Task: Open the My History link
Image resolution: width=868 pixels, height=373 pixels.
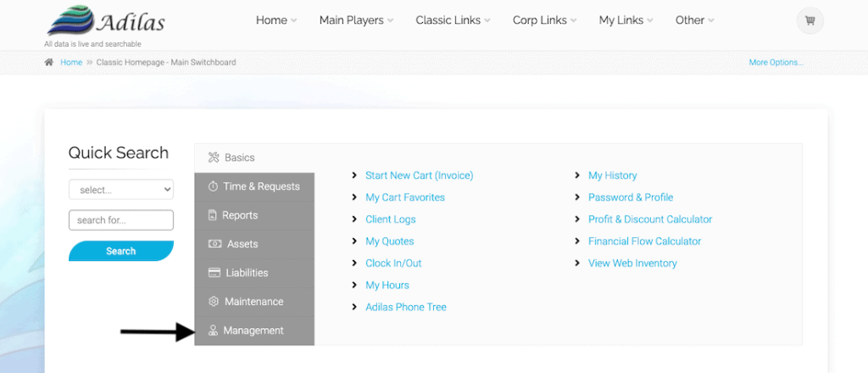Action: point(613,175)
